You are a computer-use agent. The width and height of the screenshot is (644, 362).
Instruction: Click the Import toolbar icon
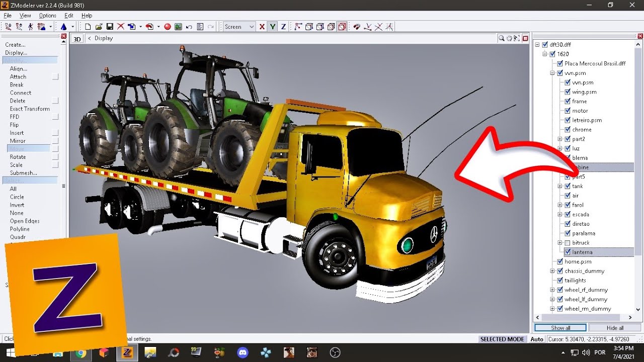click(131, 27)
